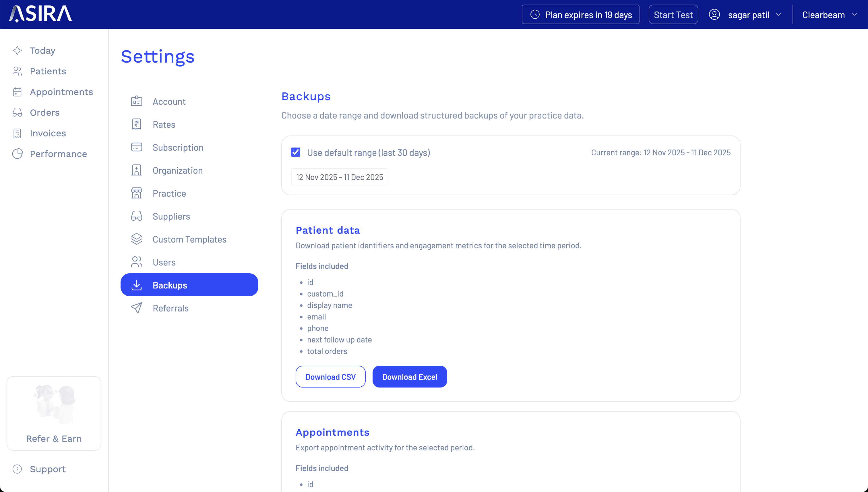The image size is (868, 492).
Task: Uncheck Use default range checkbox
Action: coord(296,152)
